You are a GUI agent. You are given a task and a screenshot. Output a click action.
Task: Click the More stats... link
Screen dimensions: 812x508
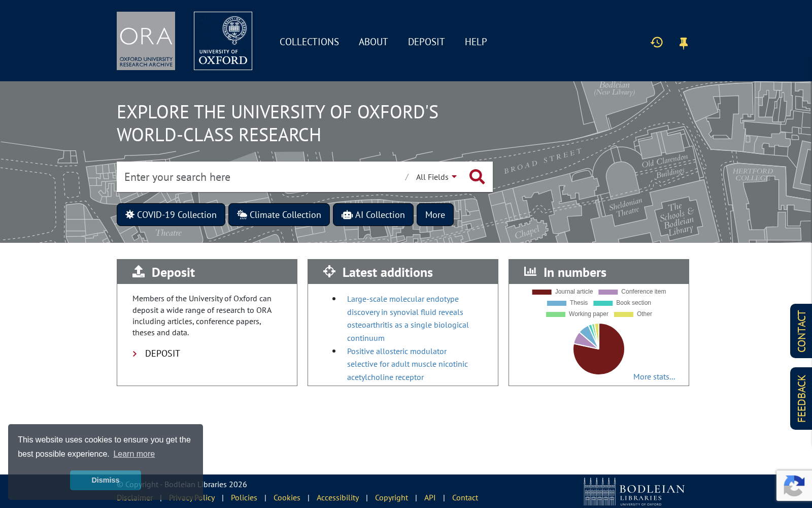tap(654, 376)
